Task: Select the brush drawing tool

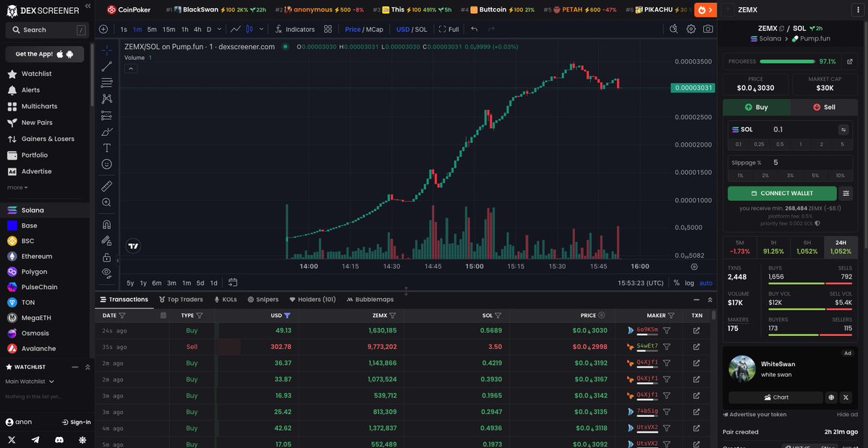Action: [107, 132]
